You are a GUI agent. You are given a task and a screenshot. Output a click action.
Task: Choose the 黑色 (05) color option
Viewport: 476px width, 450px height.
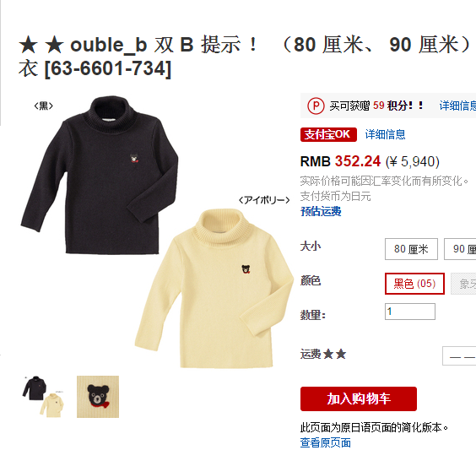(x=414, y=284)
